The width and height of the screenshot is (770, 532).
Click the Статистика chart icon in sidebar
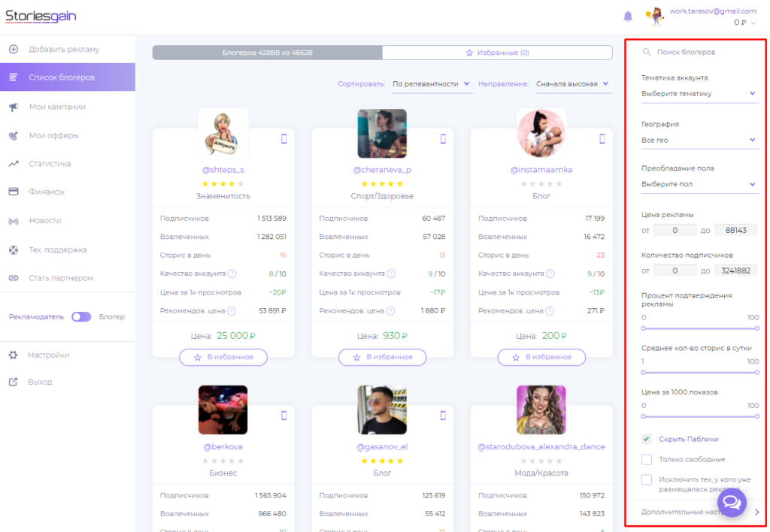(14, 164)
